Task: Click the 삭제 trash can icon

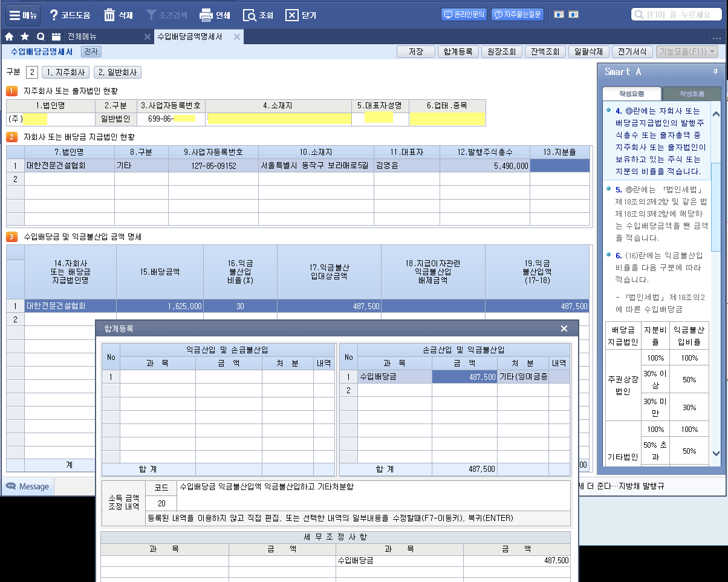Action: click(109, 15)
